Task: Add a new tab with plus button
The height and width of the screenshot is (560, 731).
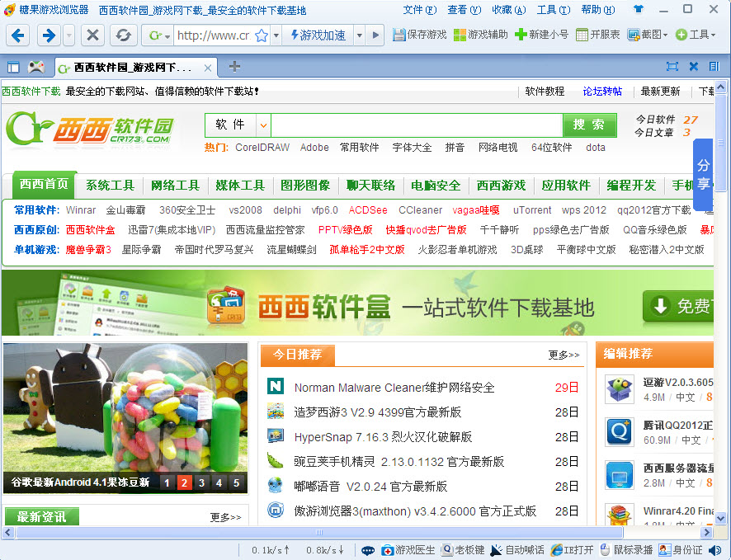Action: pyautogui.click(x=234, y=67)
